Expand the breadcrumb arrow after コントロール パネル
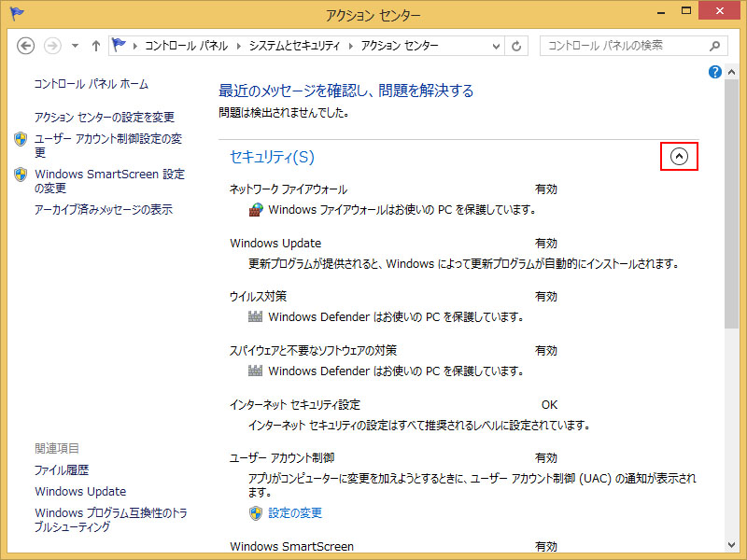Screen dimensions: 747x560 (x=239, y=46)
